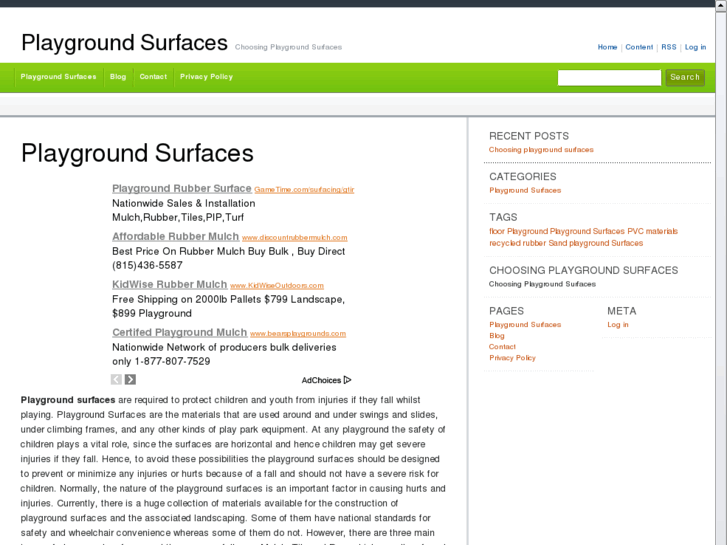Viewport: 727px width, 545px height.
Task: Open Privacy Policy in the green navigation bar
Action: (206, 77)
